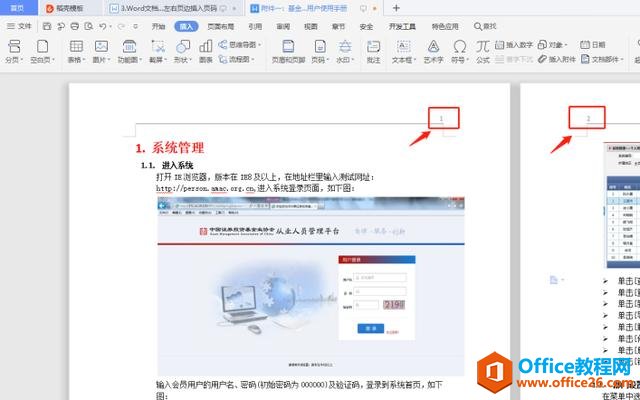Viewport: 640px width, 400px height.
Task: Expand the 图片 dropdown arrow
Action: (x=109, y=60)
